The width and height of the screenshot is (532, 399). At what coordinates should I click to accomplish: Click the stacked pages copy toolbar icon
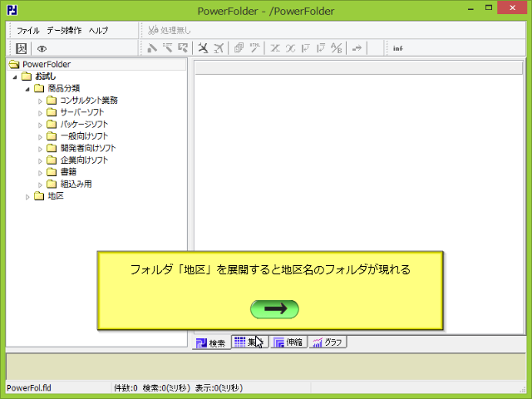pos(239,48)
